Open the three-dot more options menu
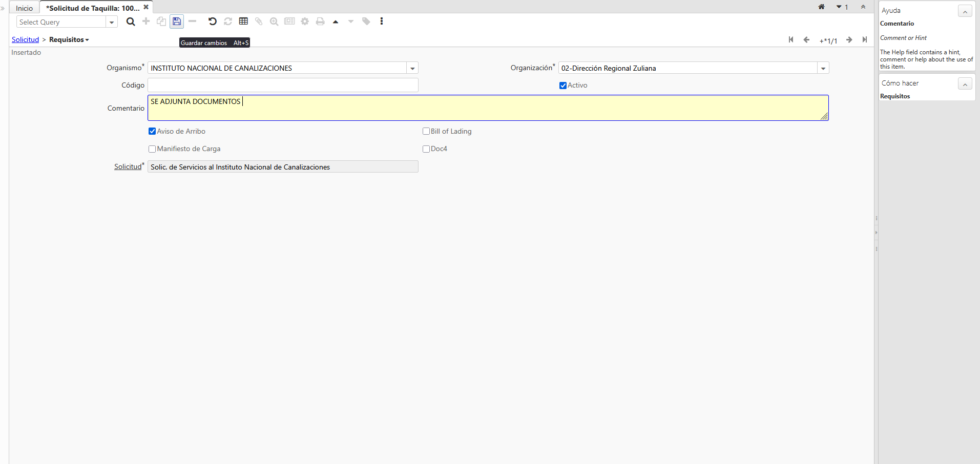Screen dimensions: 980x464 pos(382,22)
